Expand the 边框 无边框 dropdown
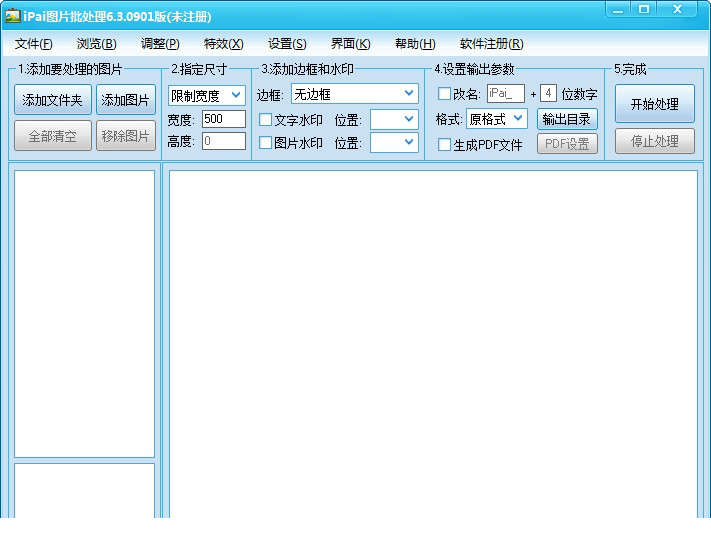Image resolution: width=711 pixels, height=538 pixels. [x=355, y=94]
